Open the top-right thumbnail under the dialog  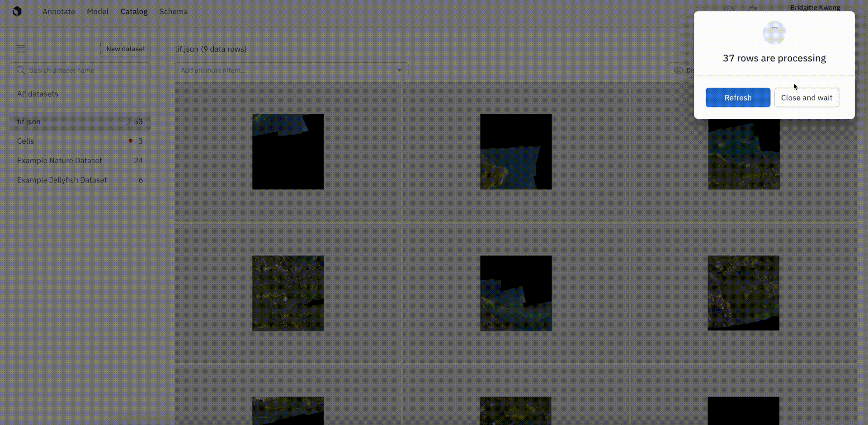(744, 154)
